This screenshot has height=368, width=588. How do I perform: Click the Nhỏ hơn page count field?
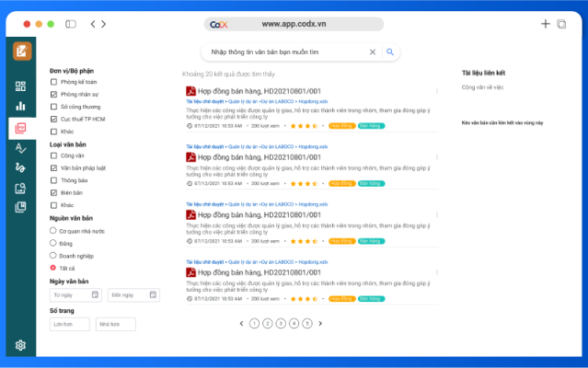[116, 324]
